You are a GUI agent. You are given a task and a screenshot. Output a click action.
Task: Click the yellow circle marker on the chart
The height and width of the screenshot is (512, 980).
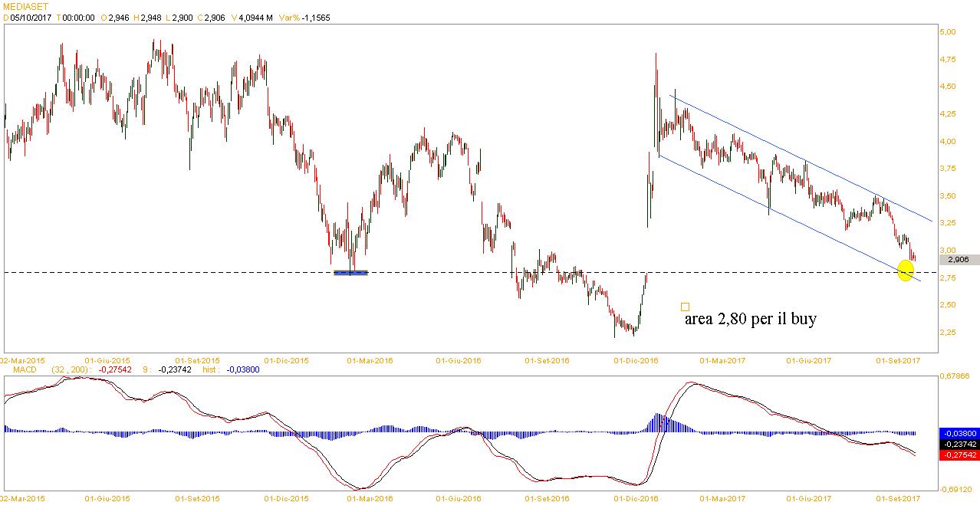point(905,271)
